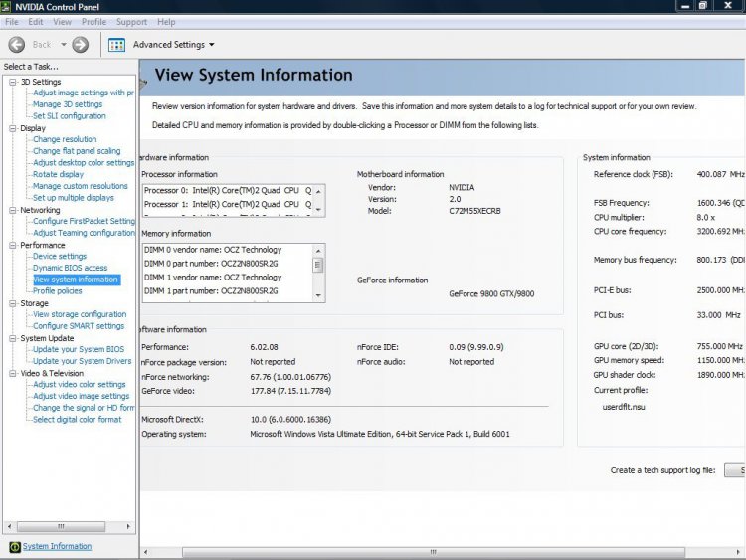Image resolution: width=746 pixels, height=560 pixels.
Task: Select DIMM 0 part number row
Action: tap(211, 264)
